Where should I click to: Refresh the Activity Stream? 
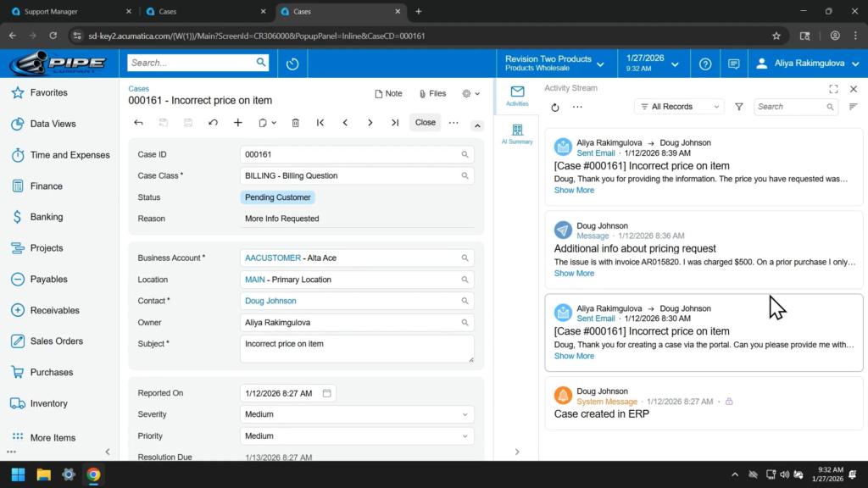[x=555, y=108]
